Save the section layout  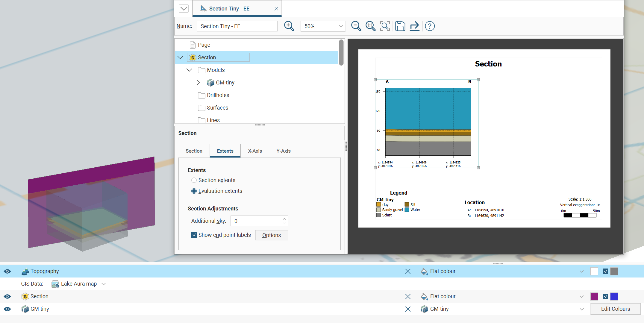400,26
